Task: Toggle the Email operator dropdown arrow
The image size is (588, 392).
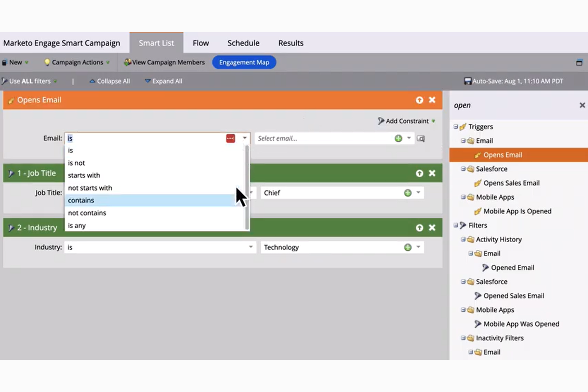Action: [245, 138]
